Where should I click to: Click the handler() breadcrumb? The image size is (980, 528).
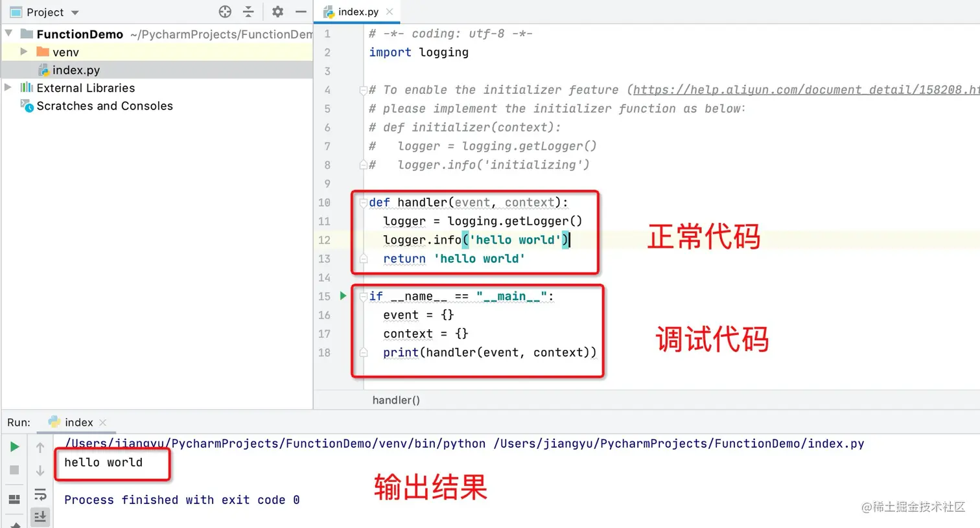click(395, 400)
